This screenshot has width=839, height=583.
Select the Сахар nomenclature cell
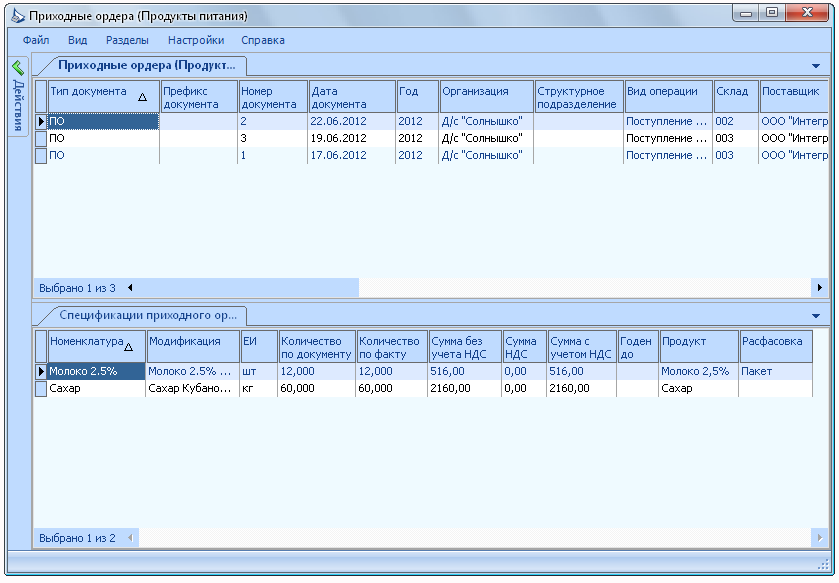tap(96, 388)
